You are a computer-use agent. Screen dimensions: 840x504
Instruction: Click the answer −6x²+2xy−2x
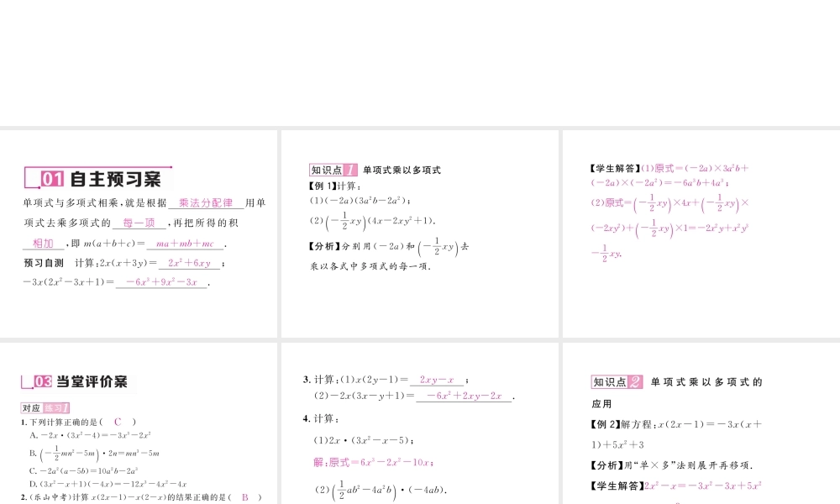(464, 396)
